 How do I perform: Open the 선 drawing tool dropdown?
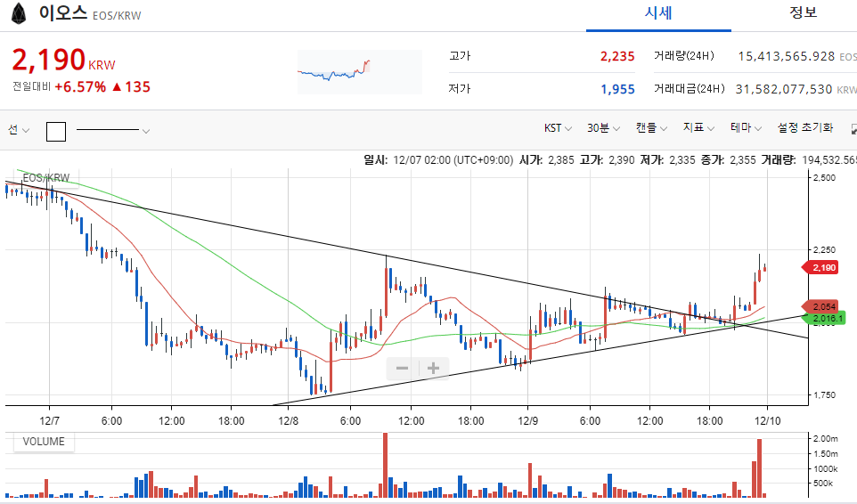click(x=19, y=130)
